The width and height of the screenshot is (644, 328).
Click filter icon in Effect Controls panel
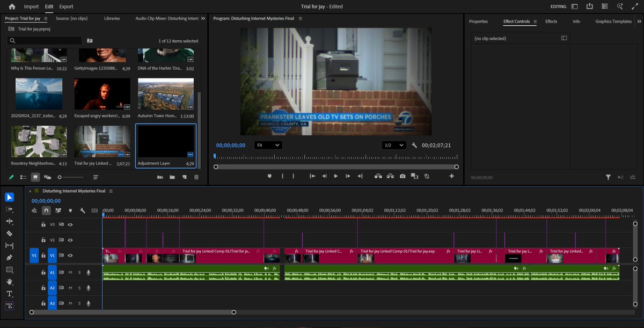click(608, 177)
